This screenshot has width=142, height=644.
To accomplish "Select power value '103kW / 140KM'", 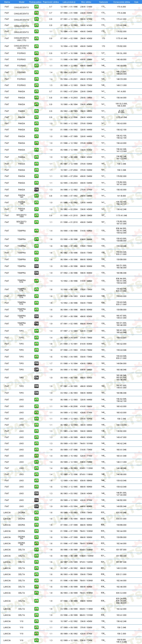I will click(x=86, y=556).
